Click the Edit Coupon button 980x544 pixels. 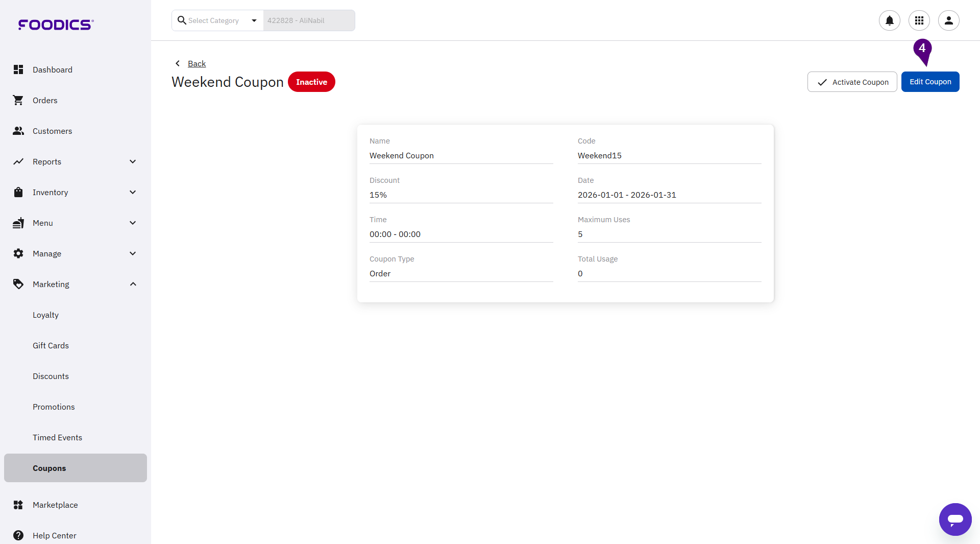point(930,82)
